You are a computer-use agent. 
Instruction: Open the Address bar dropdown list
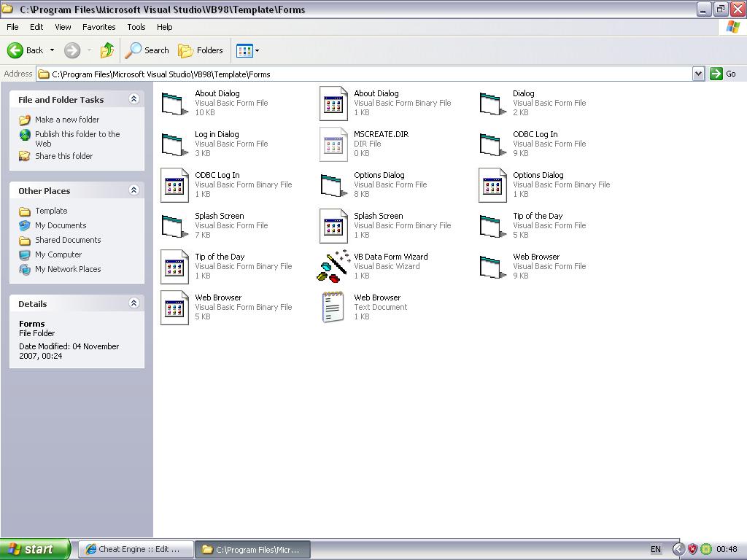pyautogui.click(x=698, y=74)
